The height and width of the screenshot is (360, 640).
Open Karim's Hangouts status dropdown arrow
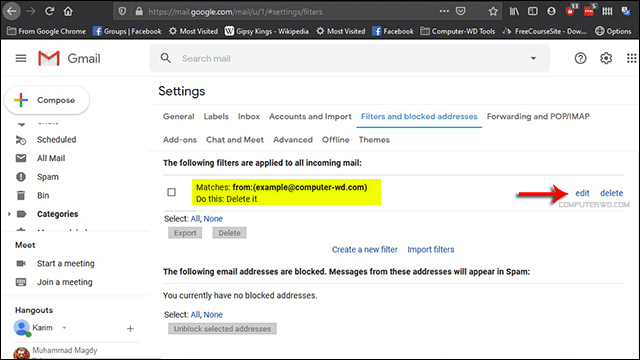64,328
